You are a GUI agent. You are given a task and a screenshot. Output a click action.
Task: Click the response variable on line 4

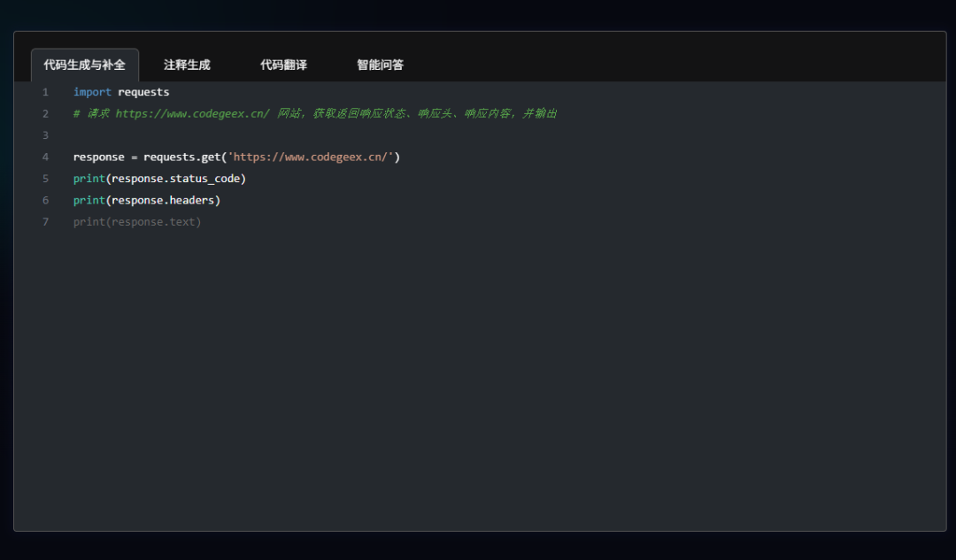pyautogui.click(x=98, y=157)
